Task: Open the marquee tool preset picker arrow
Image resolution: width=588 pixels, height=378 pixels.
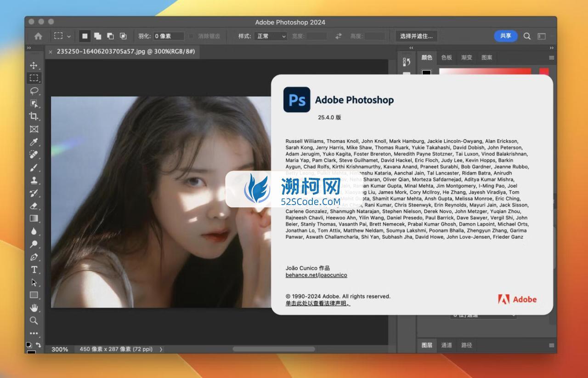Action: click(69, 36)
